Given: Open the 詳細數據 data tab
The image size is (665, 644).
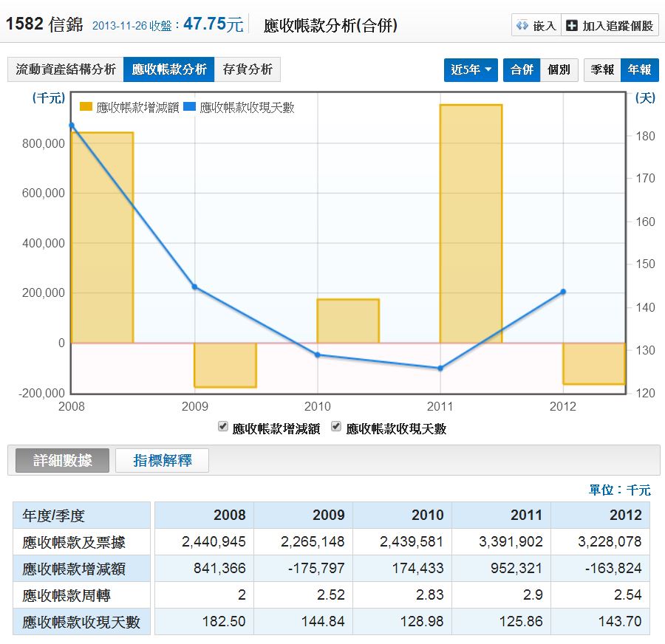Looking at the screenshot, I should pyautogui.click(x=63, y=460).
